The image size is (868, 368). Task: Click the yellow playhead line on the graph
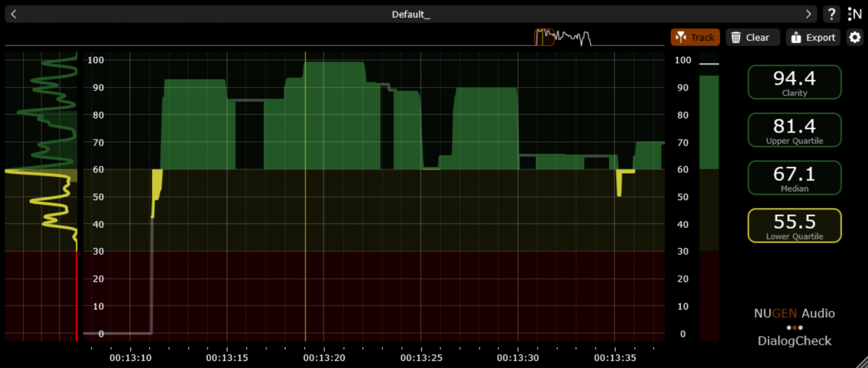tap(305, 198)
